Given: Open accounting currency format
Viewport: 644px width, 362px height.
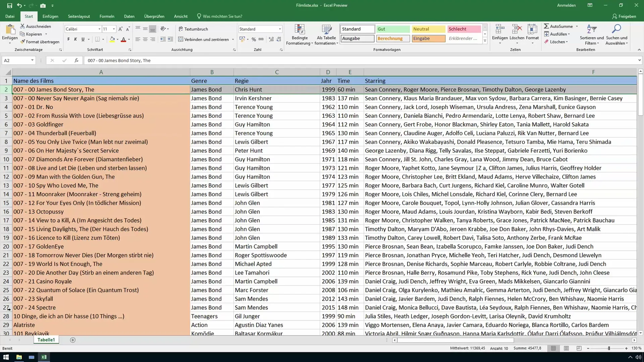Looking at the screenshot, I should tap(242, 39).
